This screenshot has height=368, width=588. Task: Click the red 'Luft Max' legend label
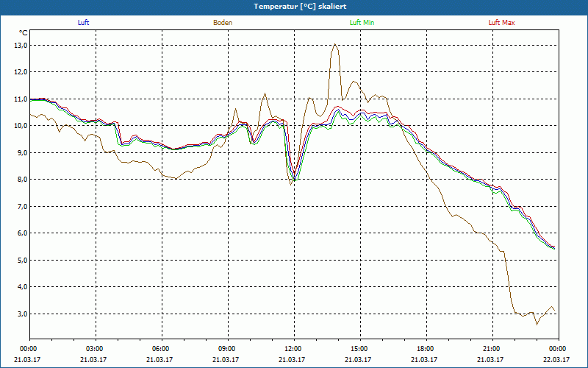point(501,23)
